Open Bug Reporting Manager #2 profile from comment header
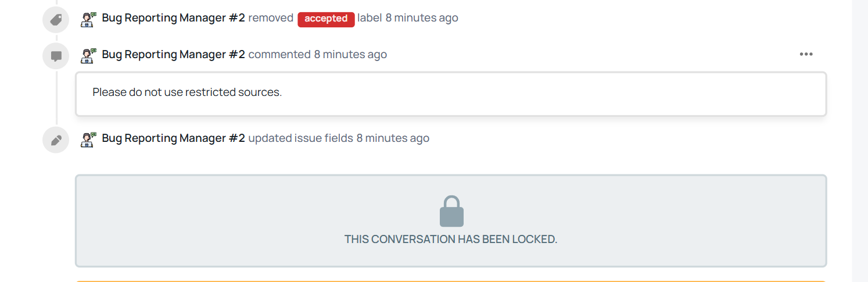868x282 pixels. click(x=174, y=55)
